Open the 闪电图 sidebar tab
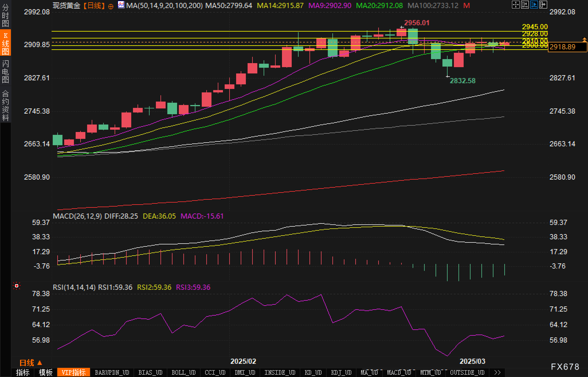Screen dimensions: 588x377 coord(5,71)
